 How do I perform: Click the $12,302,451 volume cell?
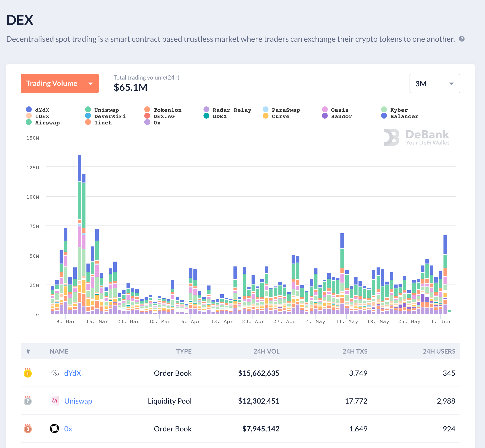259,401
